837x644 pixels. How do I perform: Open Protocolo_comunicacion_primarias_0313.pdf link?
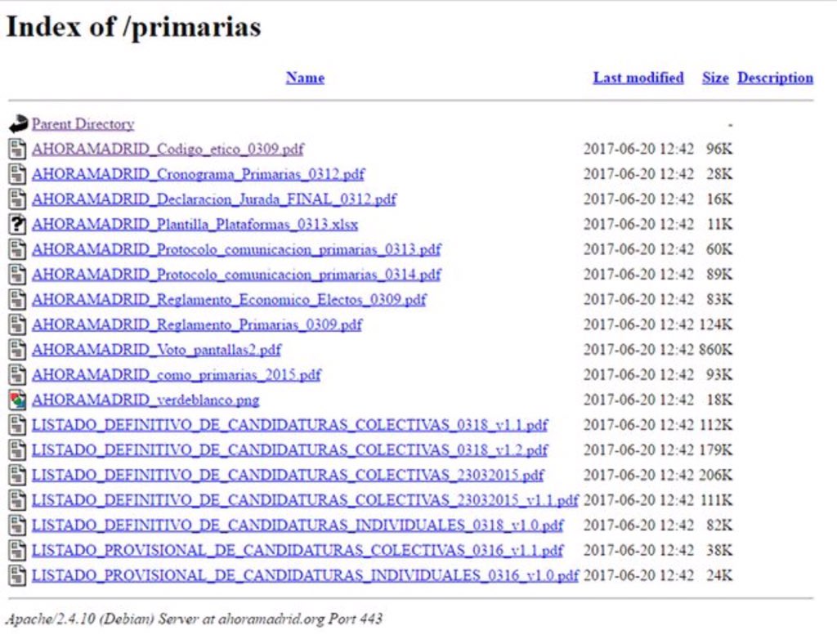click(236, 249)
